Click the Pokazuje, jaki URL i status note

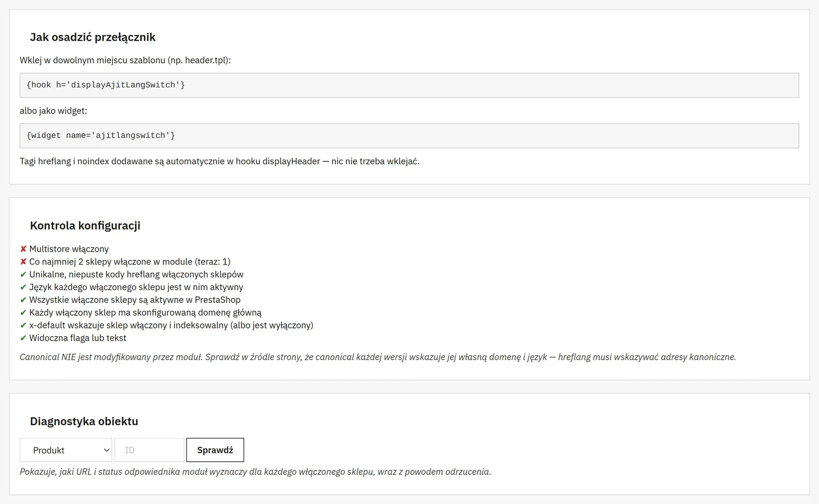pyautogui.click(x=255, y=472)
